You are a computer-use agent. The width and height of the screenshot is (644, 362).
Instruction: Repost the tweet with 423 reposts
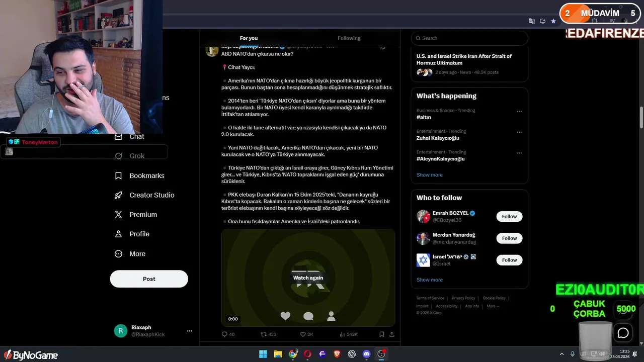click(268, 334)
